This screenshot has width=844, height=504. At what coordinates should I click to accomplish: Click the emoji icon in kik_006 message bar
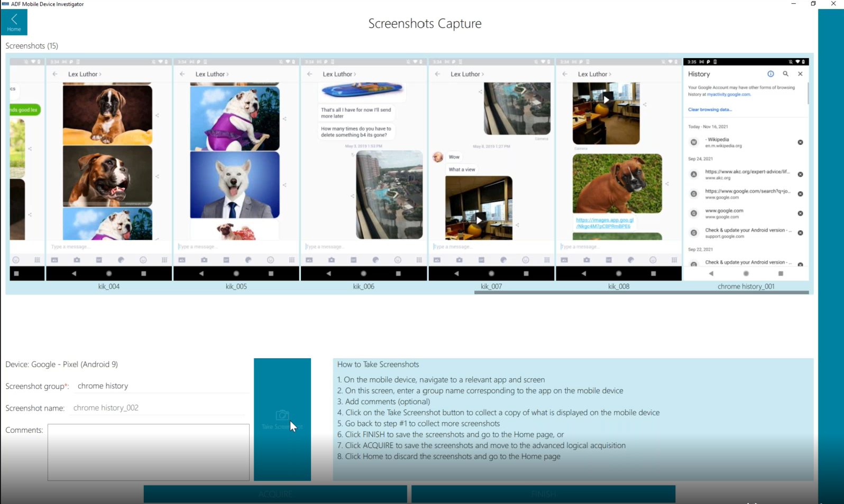(398, 260)
